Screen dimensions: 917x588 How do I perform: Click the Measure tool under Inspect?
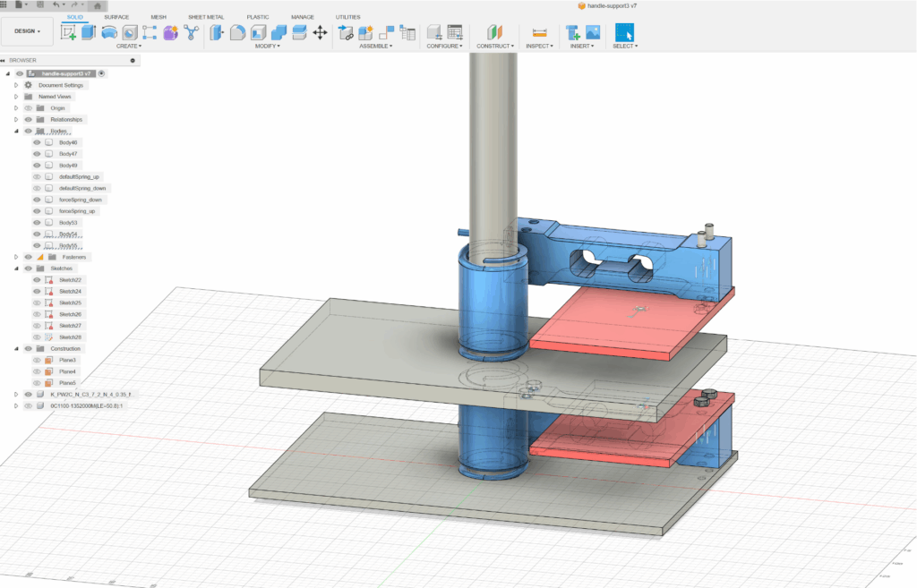click(539, 32)
